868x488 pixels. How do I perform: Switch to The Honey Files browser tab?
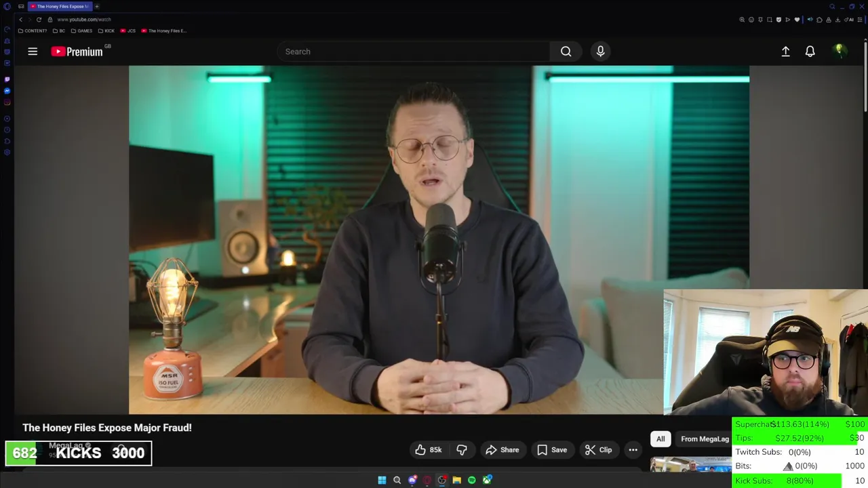60,7
